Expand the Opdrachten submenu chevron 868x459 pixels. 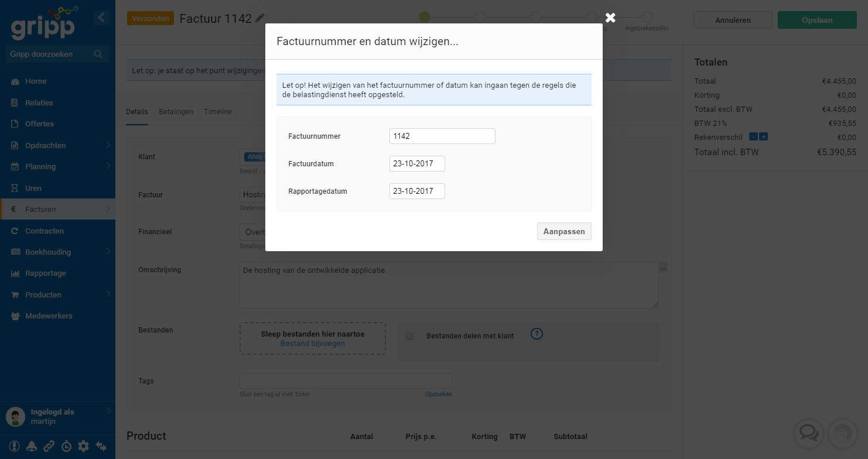pos(108,145)
